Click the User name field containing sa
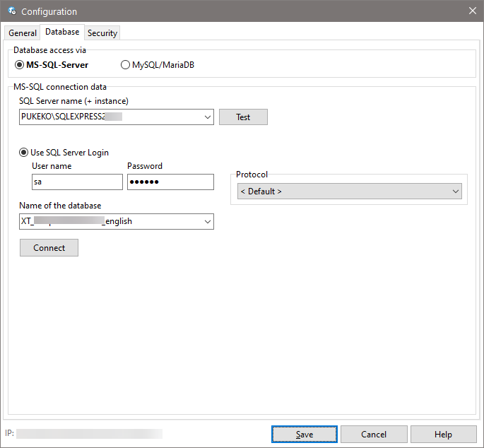484x448 pixels. tap(77, 182)
